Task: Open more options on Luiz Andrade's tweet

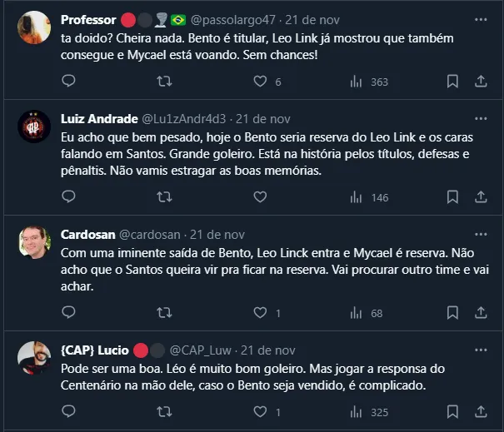Action: pyautogui.click(x=481, y=118)
